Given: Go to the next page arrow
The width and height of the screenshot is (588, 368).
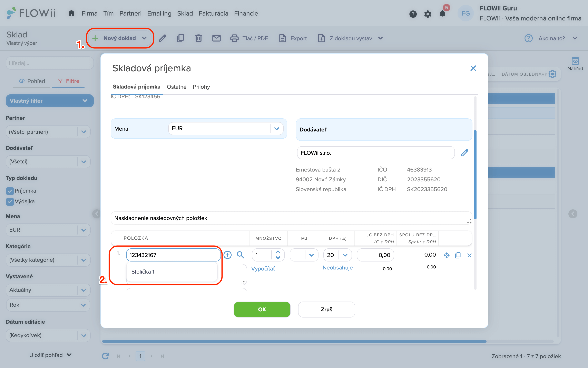Looking at the screenshot, I should [151, 356].
